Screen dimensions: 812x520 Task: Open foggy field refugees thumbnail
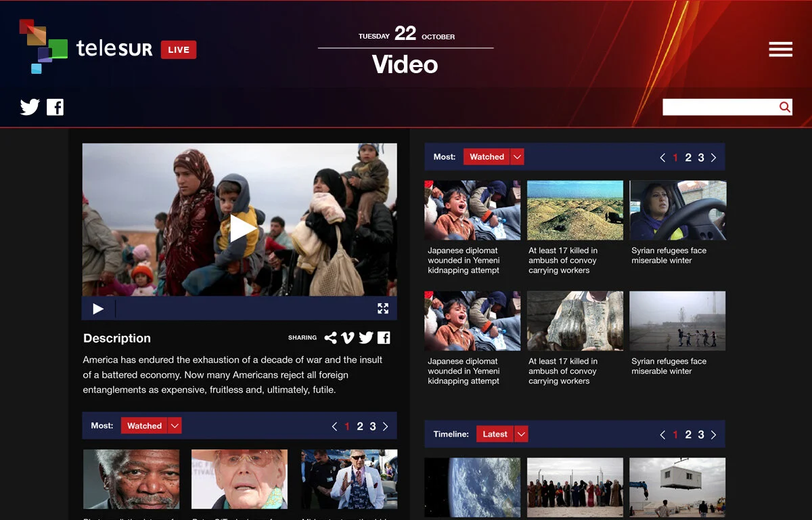point(678,321)
